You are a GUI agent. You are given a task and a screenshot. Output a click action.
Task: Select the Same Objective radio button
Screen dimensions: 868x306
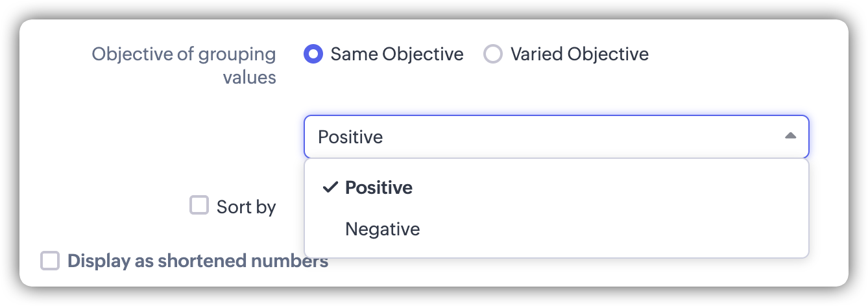(313, 54)
